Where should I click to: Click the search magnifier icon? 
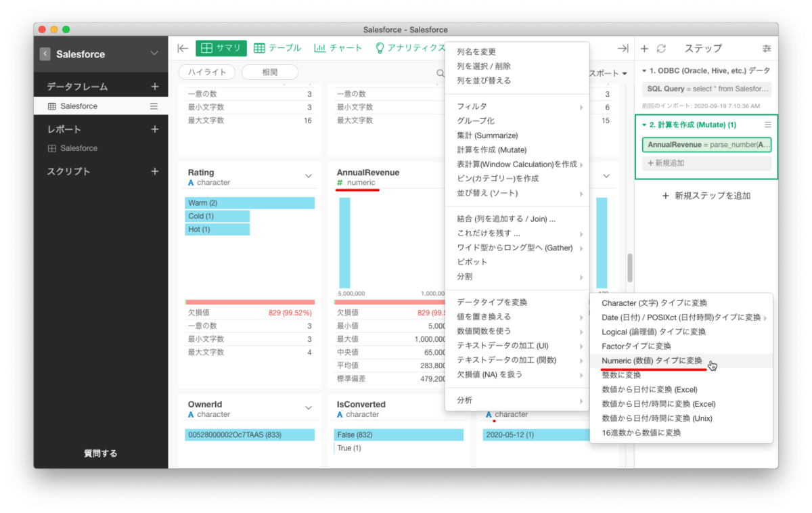point(440,73)
